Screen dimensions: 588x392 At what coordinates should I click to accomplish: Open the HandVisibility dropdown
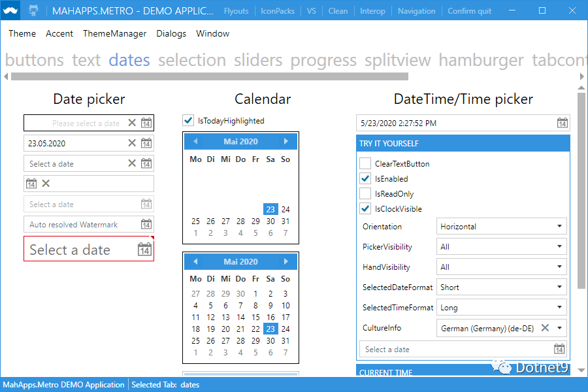pos(501,267)
